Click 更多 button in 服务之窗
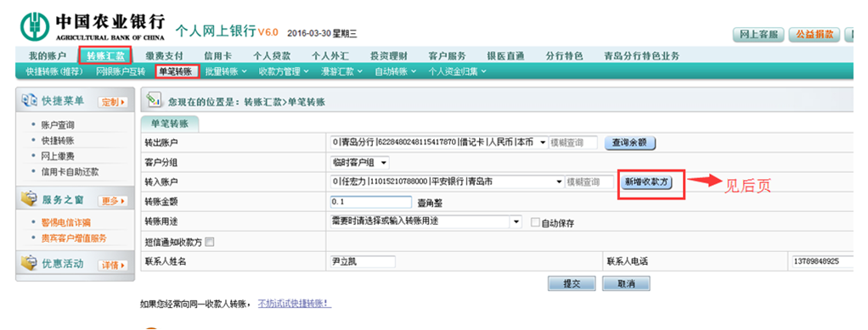This screenshot has height=330, width=868. click(113, 201)
